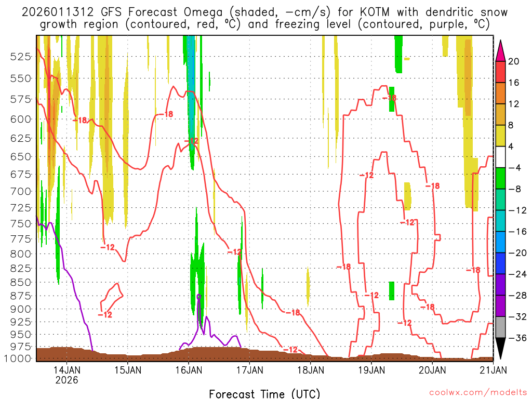Image resolution: width=532 pixels, height=399 pixels.
Task: Click the 550 pressure level label
Action: coord(21,78)
